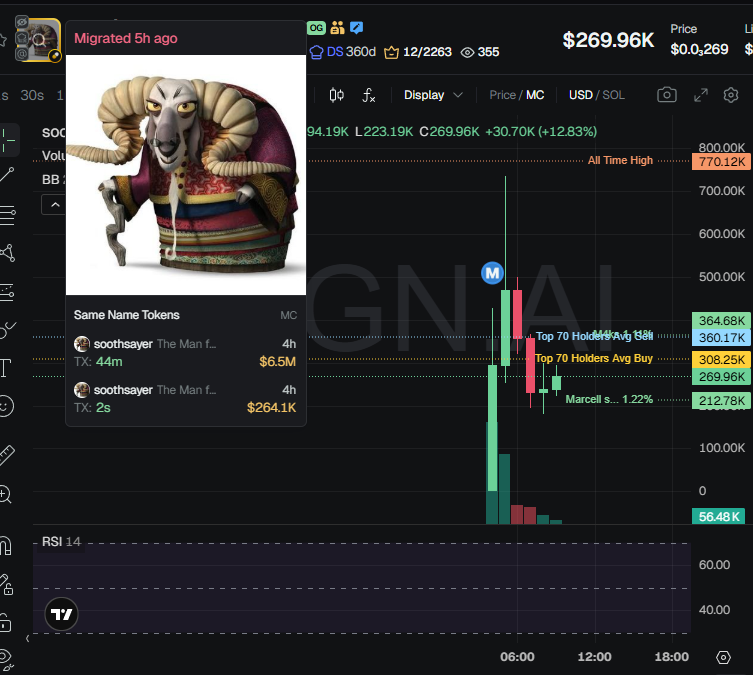Take a chart snapshot with camera icon
This screenshot has height=675, width=753.
[x=667, y=95]
